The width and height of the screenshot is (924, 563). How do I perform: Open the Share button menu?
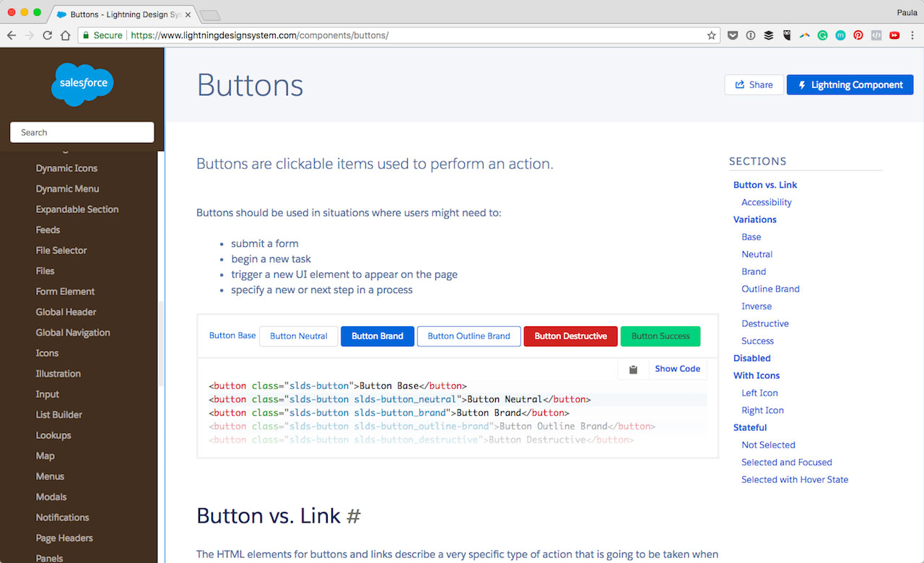click(x=754, y=85)
